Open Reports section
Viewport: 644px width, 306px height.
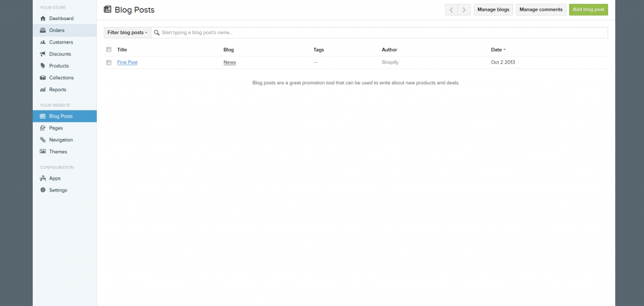click(x=65, y=90)
